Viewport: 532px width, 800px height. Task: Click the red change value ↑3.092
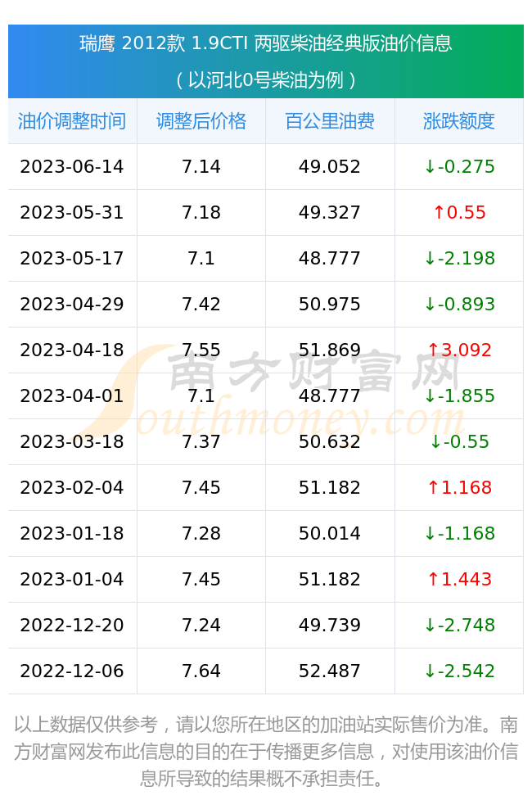click(x=460, y=350)
